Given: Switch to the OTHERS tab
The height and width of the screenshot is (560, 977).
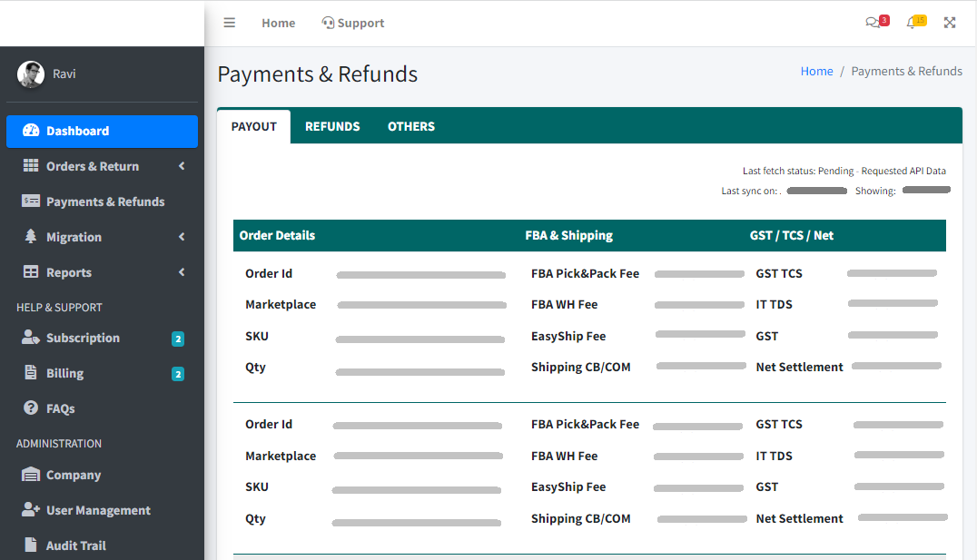Looking at the screenshot, I should tap(410, 127).
